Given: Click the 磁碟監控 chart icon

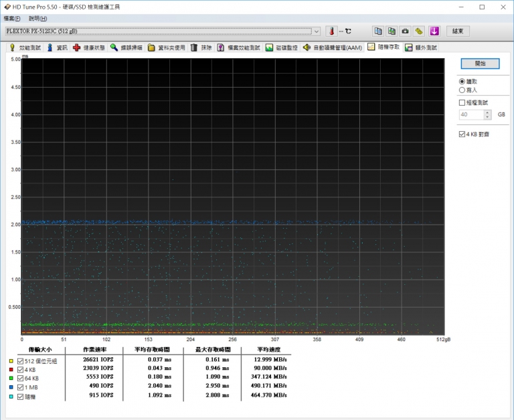Looking at the screenshot, I should pyautogui.click(x=269, y=47).
